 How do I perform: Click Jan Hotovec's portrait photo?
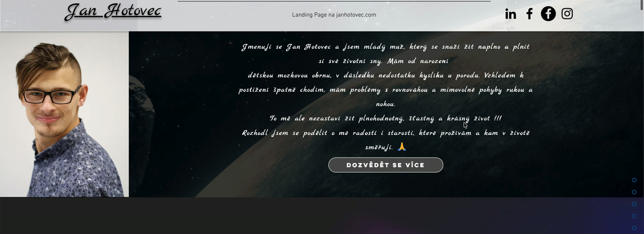click(64, 114)
